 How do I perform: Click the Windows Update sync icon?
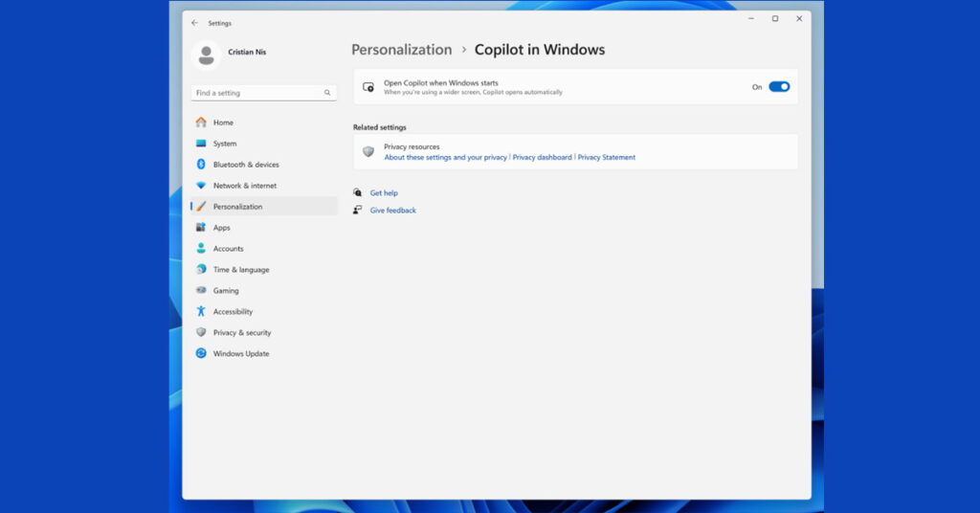pos(201,353)
